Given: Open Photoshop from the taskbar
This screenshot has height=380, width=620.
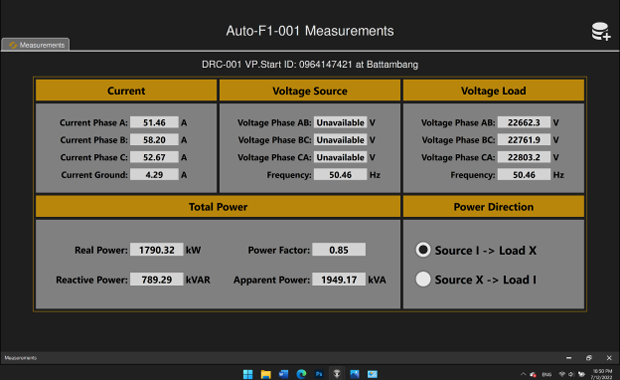Looking at the screenshot, I should tap(319, 374).
